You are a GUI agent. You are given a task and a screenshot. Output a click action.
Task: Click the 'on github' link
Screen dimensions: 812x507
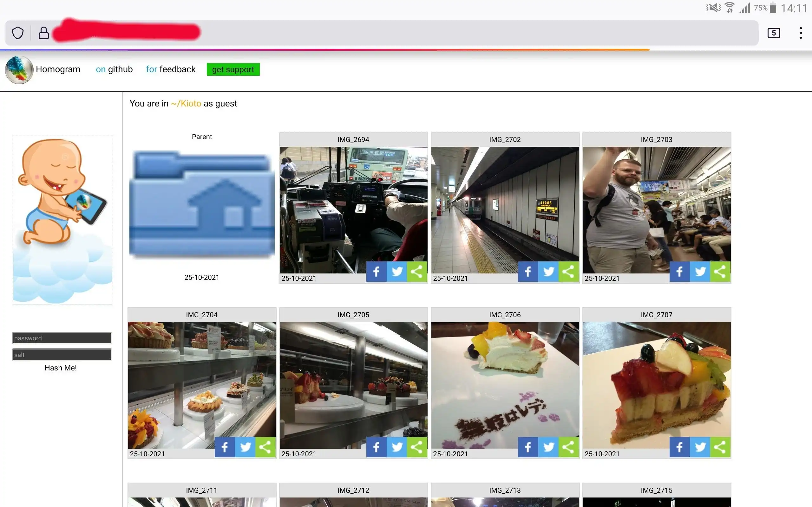pyautogui.click(x=114, y=69)
